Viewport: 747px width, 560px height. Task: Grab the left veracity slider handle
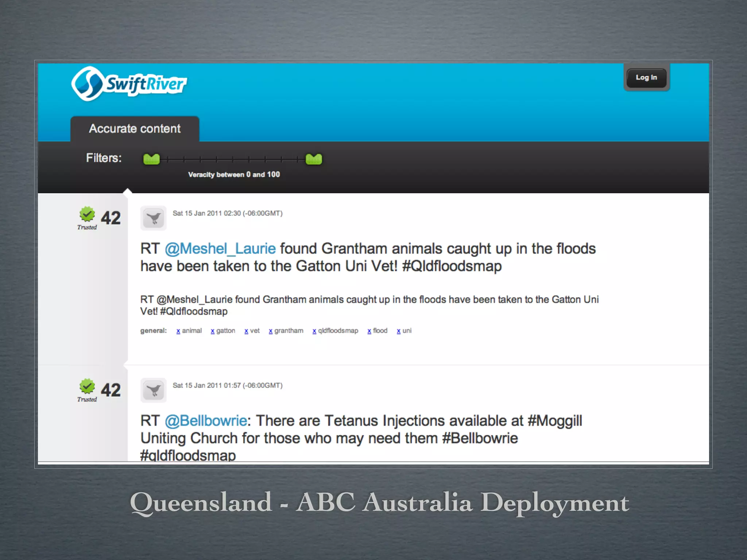click(151, 159)
